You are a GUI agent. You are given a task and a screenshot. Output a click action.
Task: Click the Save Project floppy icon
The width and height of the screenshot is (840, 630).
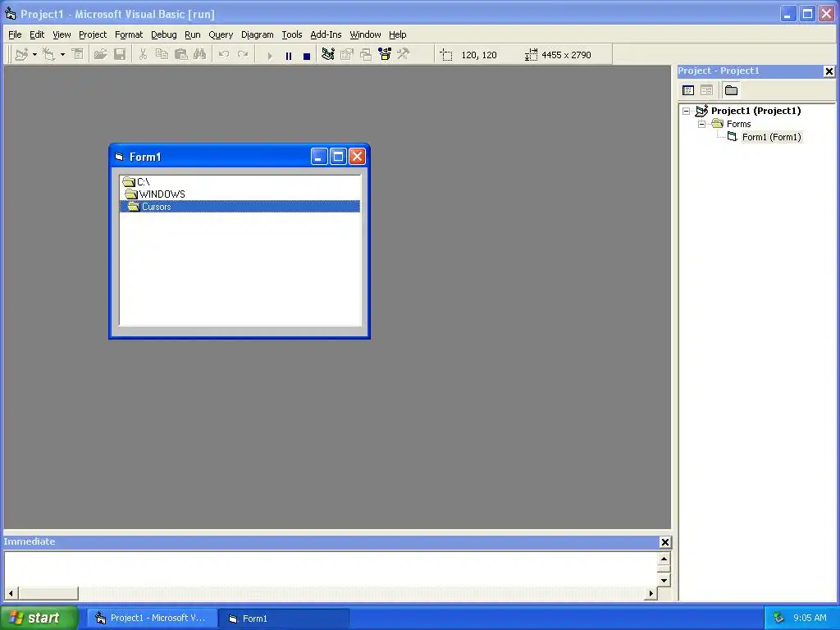pos(120,54)
